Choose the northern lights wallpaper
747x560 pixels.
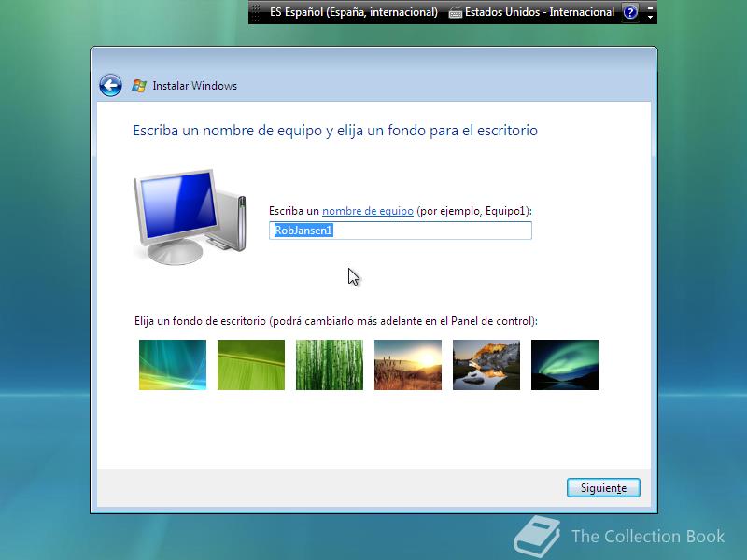tap(565, 365)
